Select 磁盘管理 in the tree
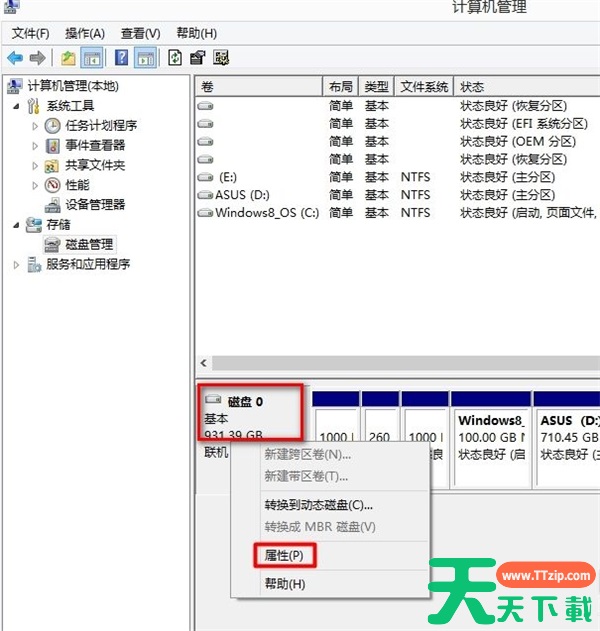The height and width of the screenshot is (631, 600). click(x=89, y=244)
